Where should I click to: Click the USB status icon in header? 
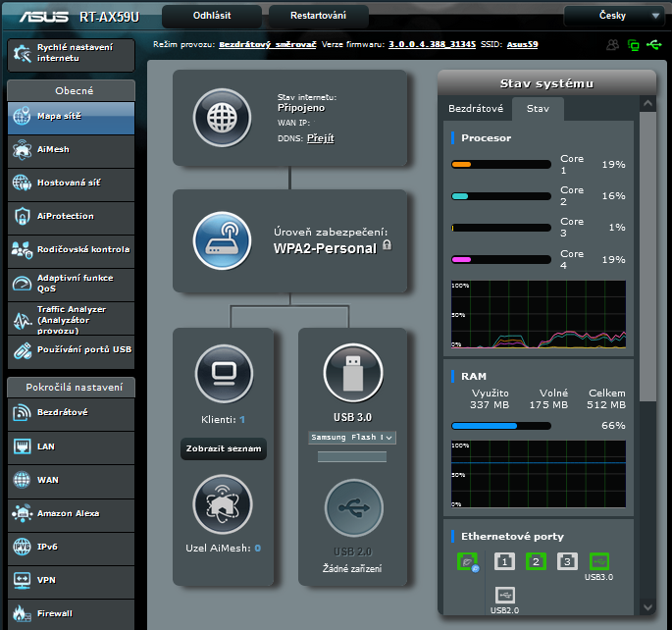pyautogui.click(x=654, y=45)
